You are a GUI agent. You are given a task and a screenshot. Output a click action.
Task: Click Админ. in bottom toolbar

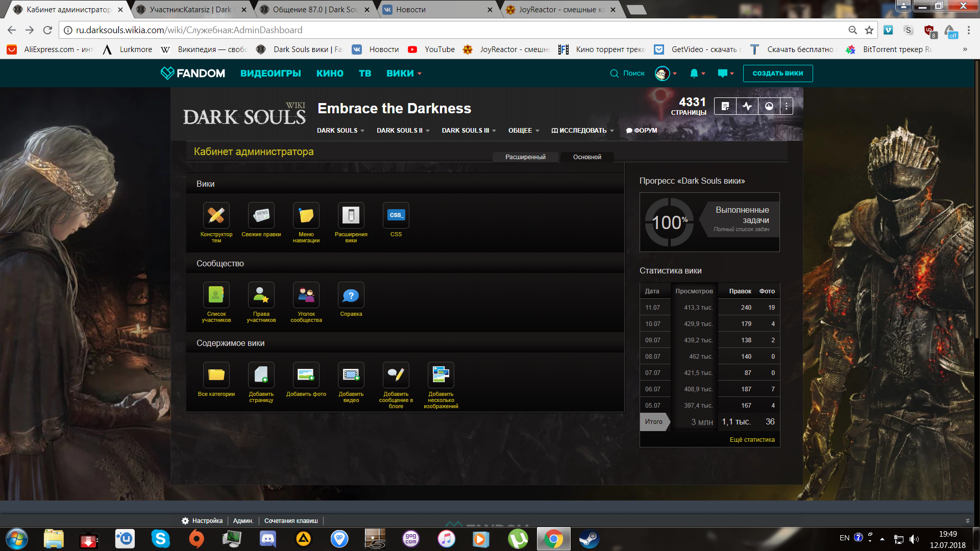(243, 521)
